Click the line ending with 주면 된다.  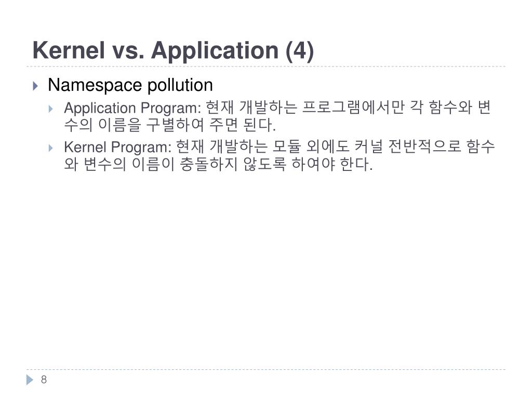coord(170,125)
